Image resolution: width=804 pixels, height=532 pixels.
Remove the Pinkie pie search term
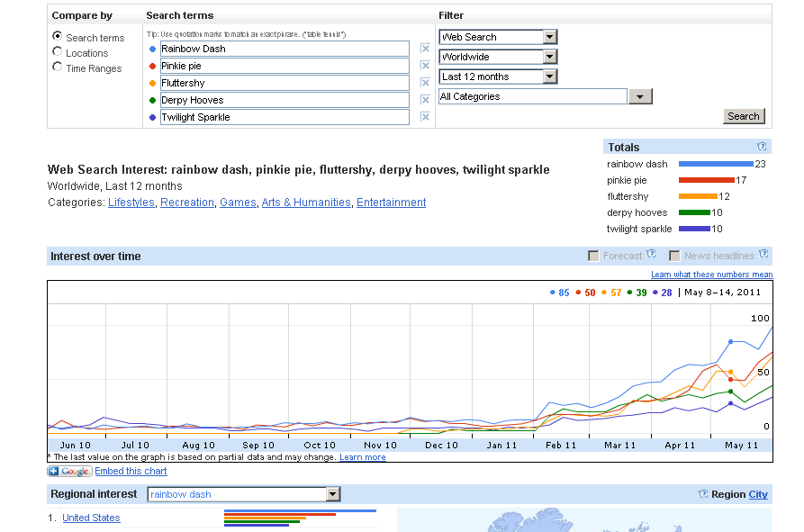coord(425,66)
